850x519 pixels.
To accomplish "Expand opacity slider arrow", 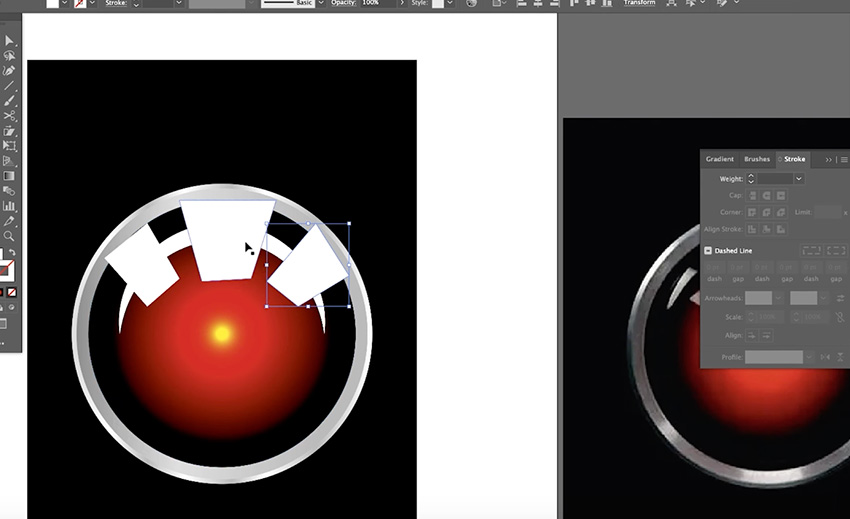I will pyautogui.click(x=402, y=3).
